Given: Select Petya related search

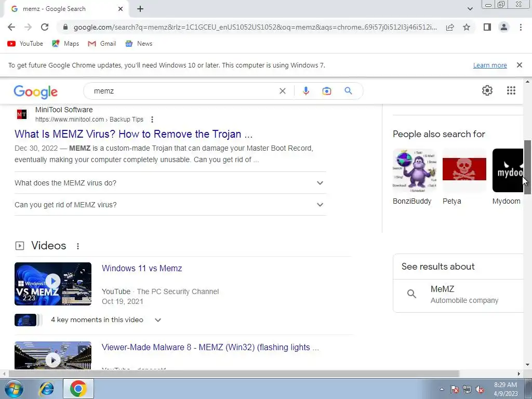Looking at the screenshot, I should pyautogui.click(x=464, y=177).
